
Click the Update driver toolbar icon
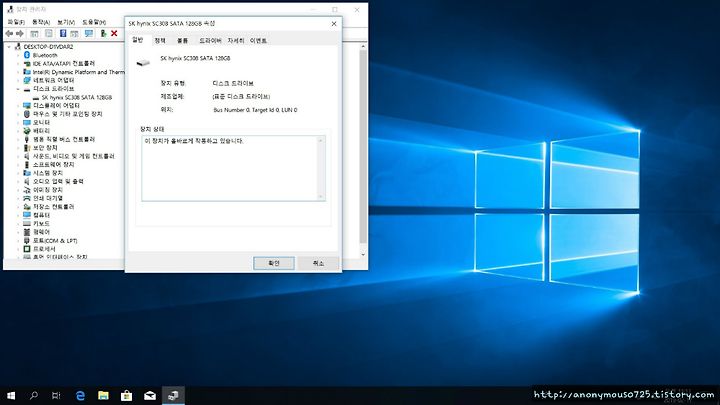(103, 34)
